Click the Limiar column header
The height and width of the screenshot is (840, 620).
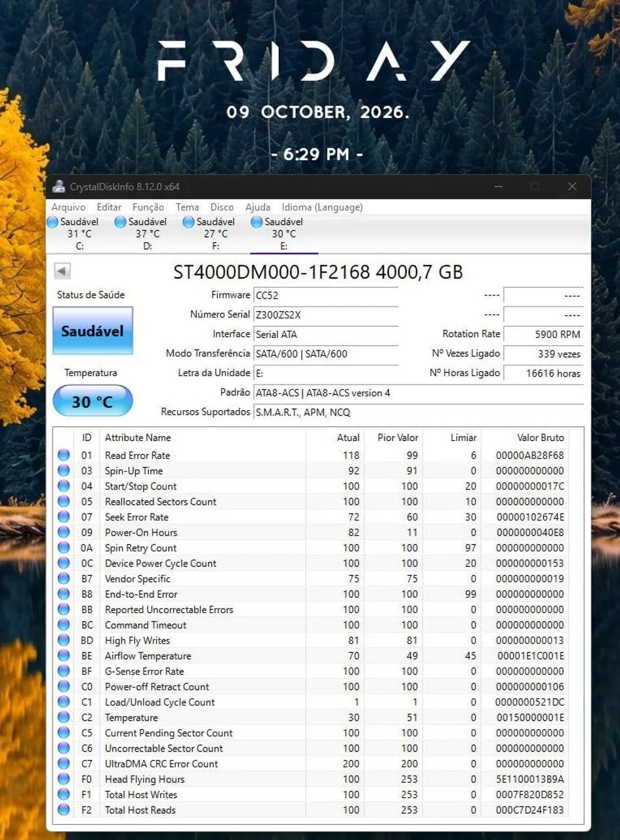464,438
